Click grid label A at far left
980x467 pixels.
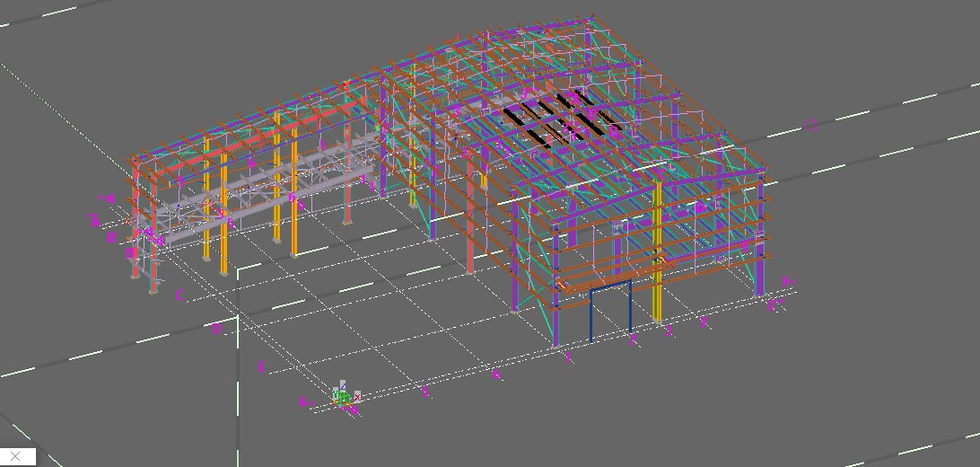94,221
